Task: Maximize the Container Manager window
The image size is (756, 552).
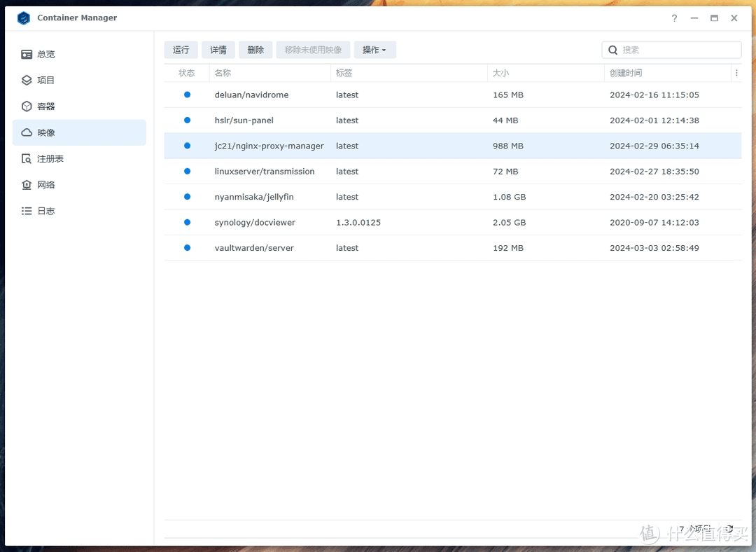Action: [714, 18]
